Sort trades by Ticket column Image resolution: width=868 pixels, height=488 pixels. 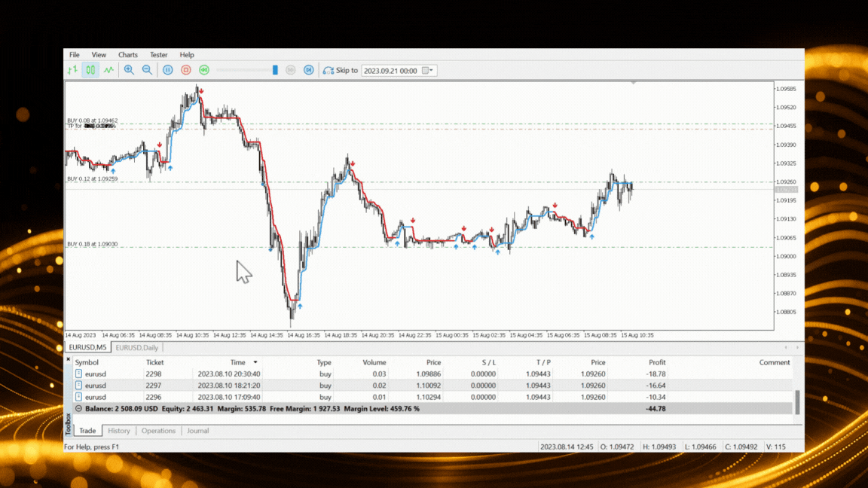coord(154,362)
